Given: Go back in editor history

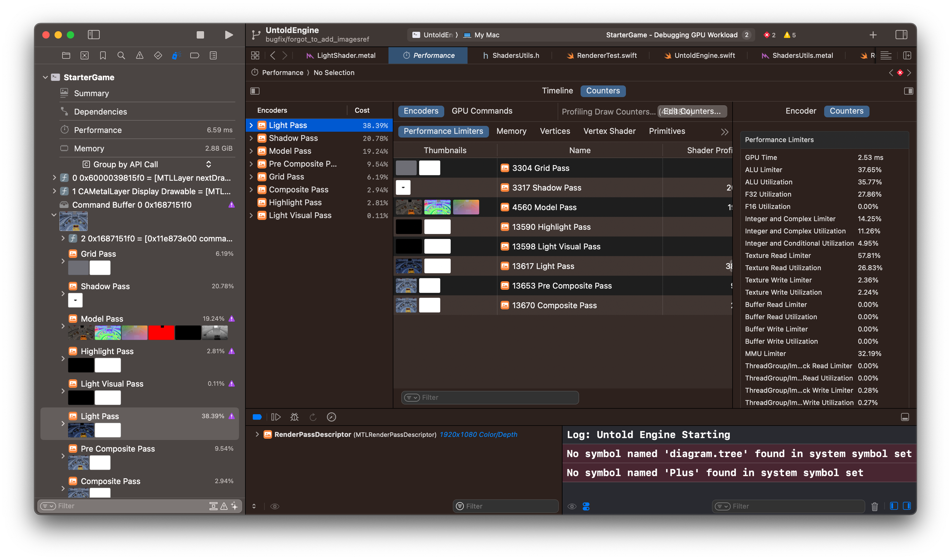Looking at the screenshot, I should (273, 56).
